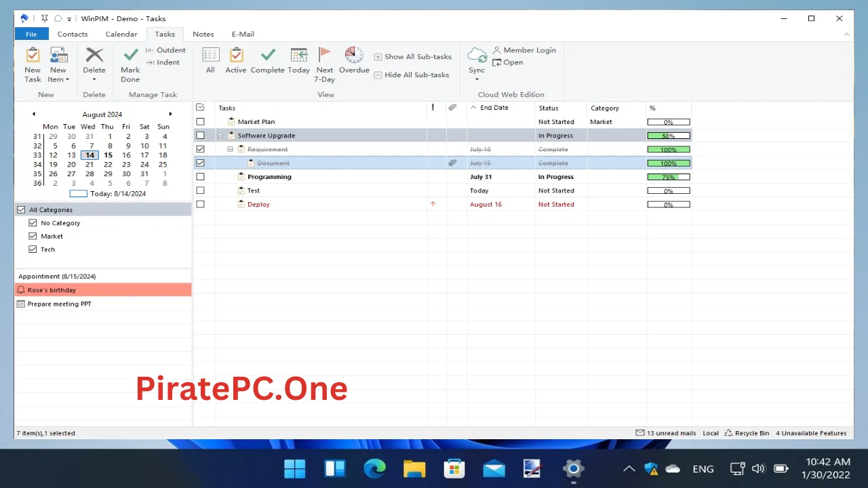Select August 15 in the mini calendar
The image size is (868, 488).
pyautogui.click(x=108, y=155)
